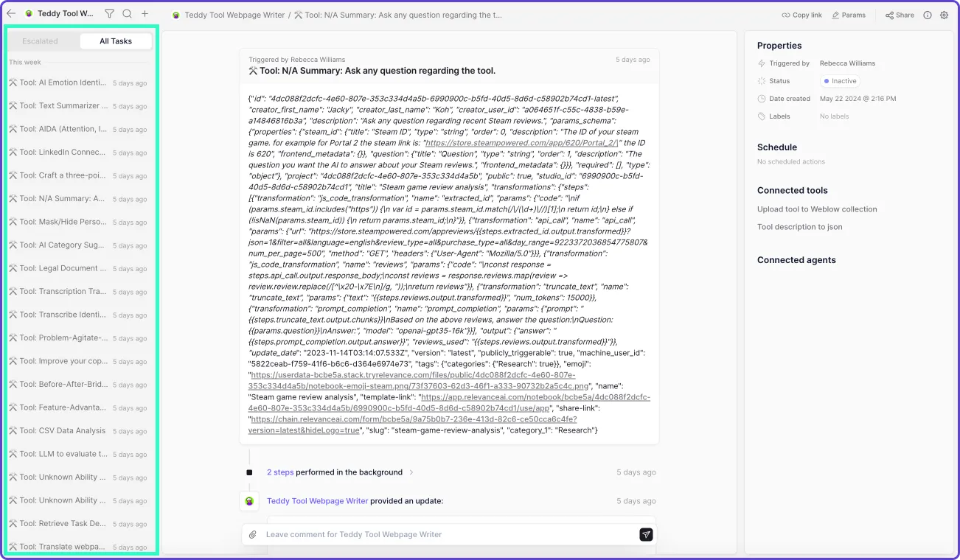Open the task filter funnel icon
960x560 pixels.
point(109,13)
